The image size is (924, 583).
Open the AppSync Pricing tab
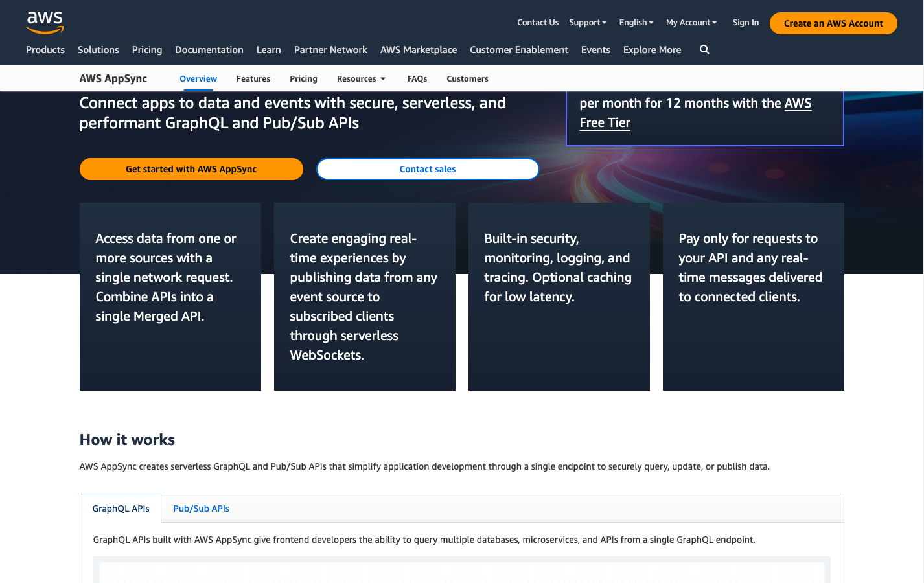tap(303, 79)
